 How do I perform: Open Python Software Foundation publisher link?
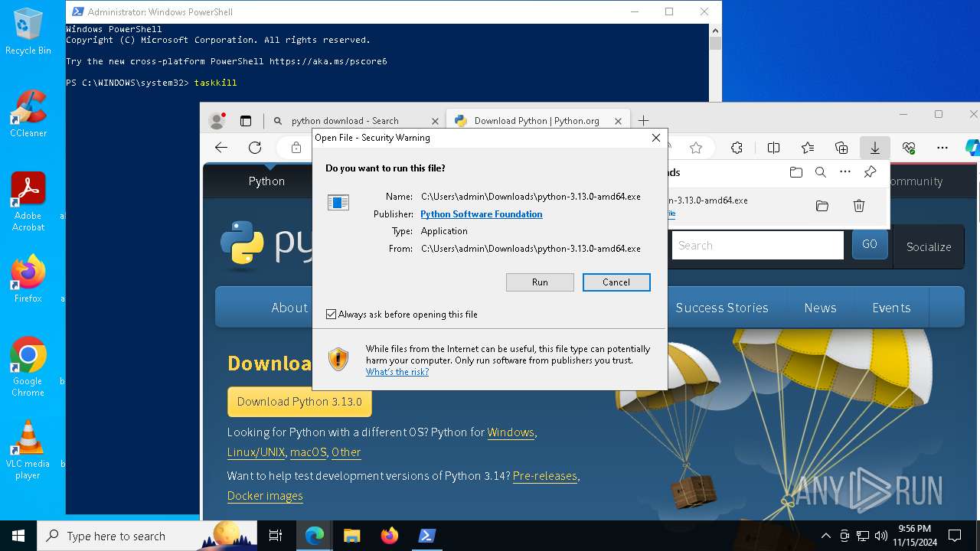[x=482, y=214]
